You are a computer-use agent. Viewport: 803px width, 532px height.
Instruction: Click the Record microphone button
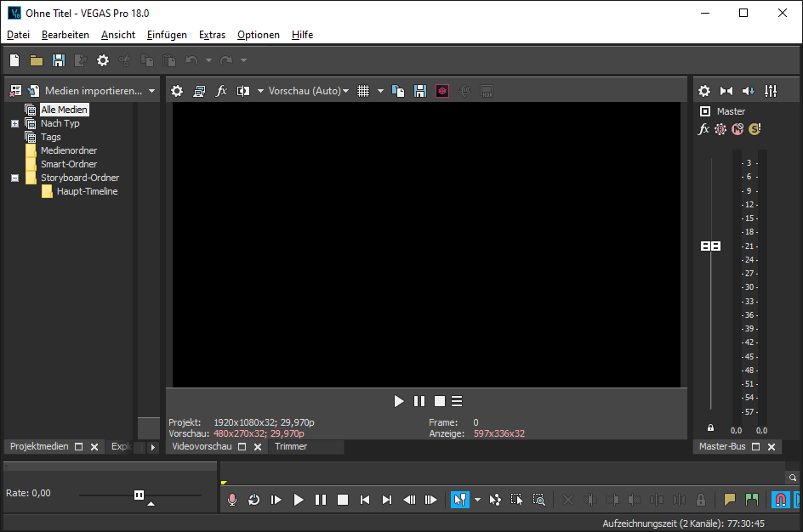point(232,500)
